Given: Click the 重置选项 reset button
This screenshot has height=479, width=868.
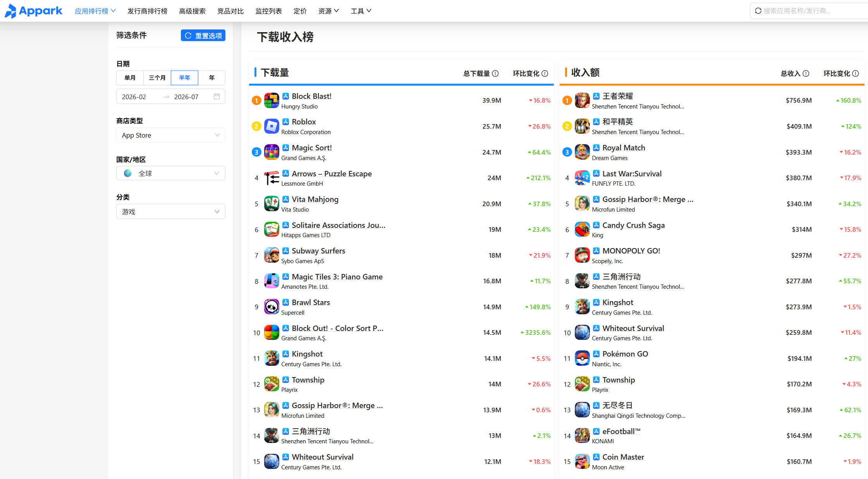Looking at the screenshot, I should (203, 35).
